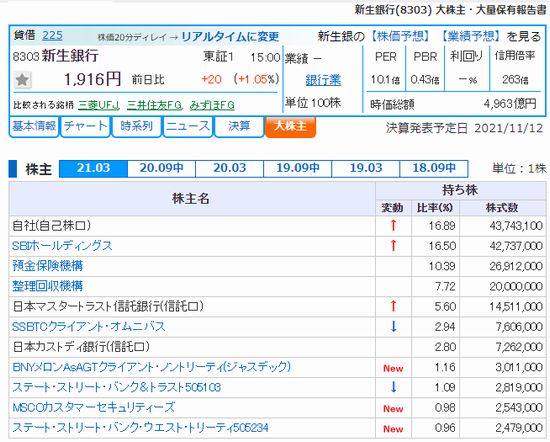Open the 業績予想 forecast link
Viewport: 550px width, 442px height.
(x=470, y=36)
